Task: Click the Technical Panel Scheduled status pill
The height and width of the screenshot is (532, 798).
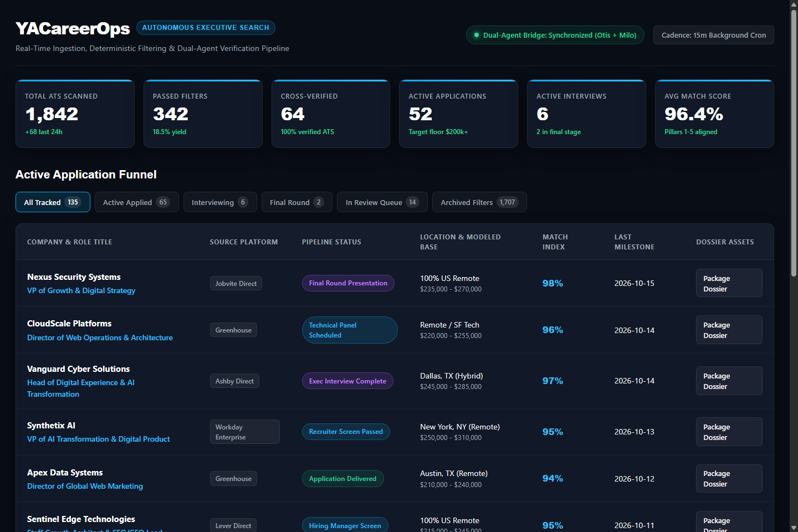Action: [350, 330]
